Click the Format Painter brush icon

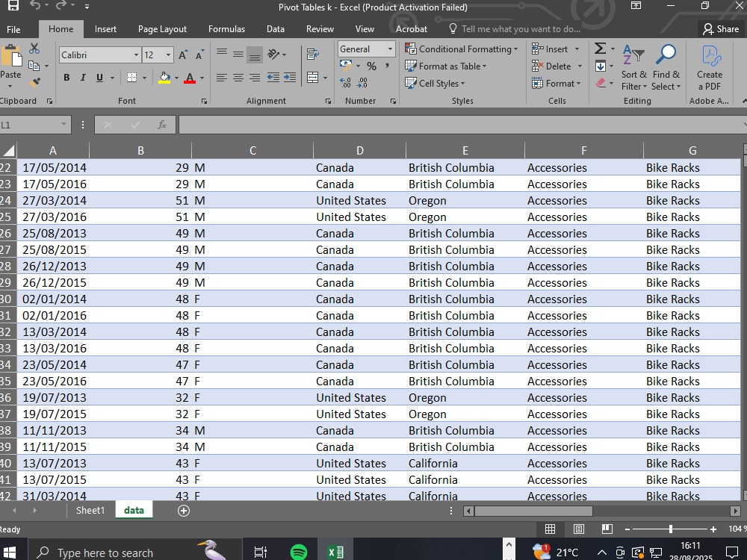[34, 82]
